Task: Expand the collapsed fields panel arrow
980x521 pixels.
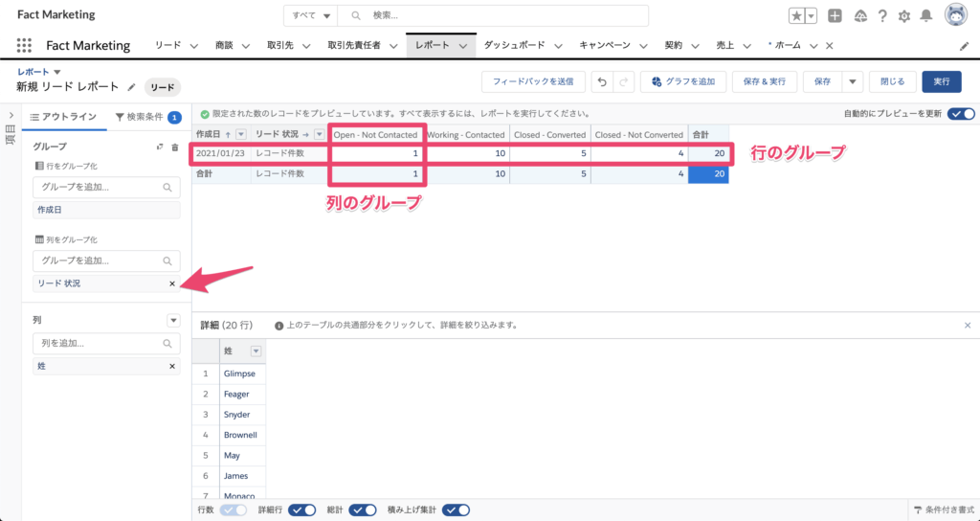Action: pos(11,115)
